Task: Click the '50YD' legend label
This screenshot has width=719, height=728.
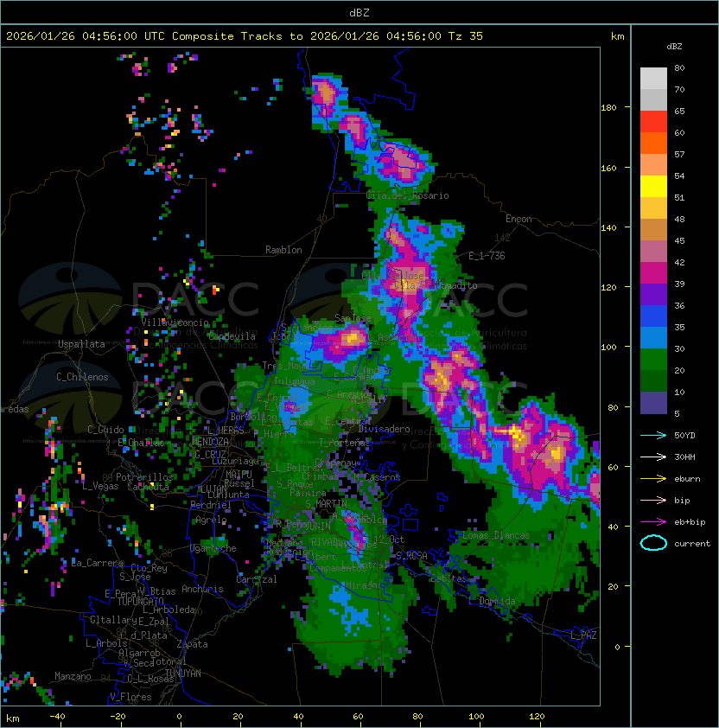Action: pyautogui.click(x=684, y=436)
